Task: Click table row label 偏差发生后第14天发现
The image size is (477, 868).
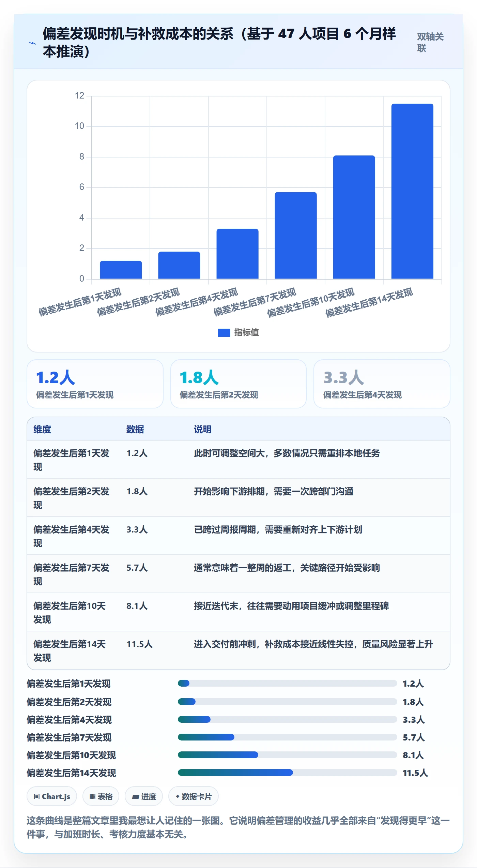Action: tap(70, 651)
